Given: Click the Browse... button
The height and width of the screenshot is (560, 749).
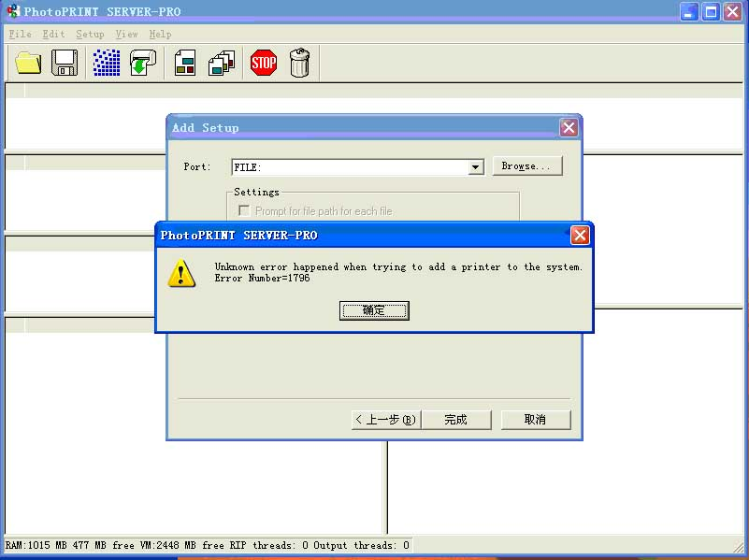Looking at the screenshot, I should click(x=527, y=166).
